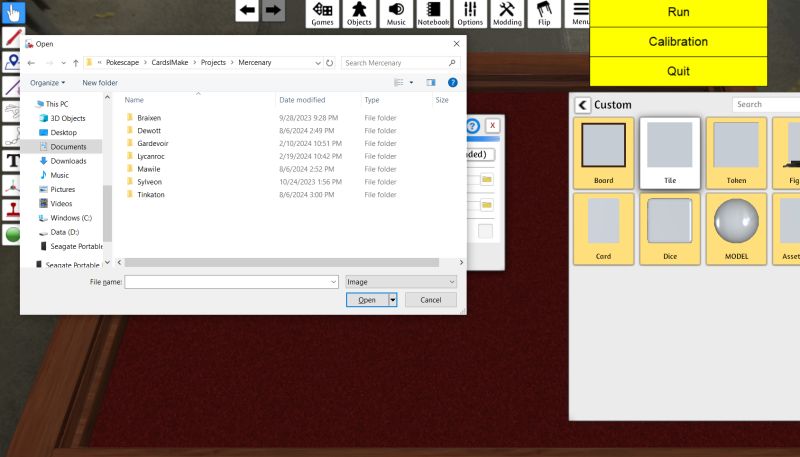Click Projects in the address path
The image size is (800, 457).
[x=213, y=62]
